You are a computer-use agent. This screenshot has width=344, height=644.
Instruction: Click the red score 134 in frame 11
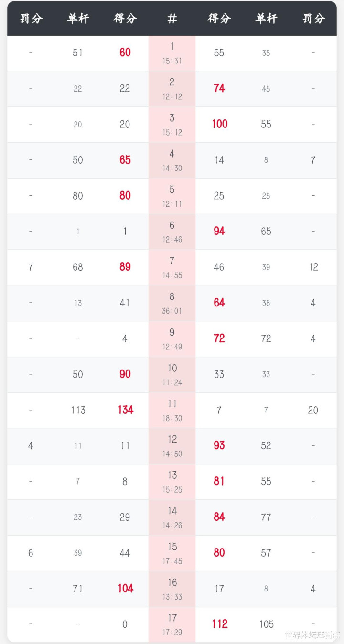click(125, 410)
